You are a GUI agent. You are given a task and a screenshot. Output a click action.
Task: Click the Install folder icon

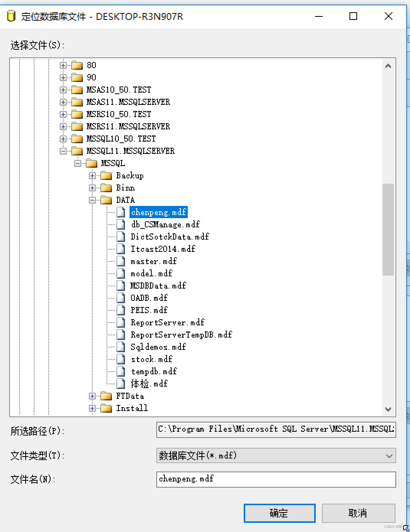point(106,408)
